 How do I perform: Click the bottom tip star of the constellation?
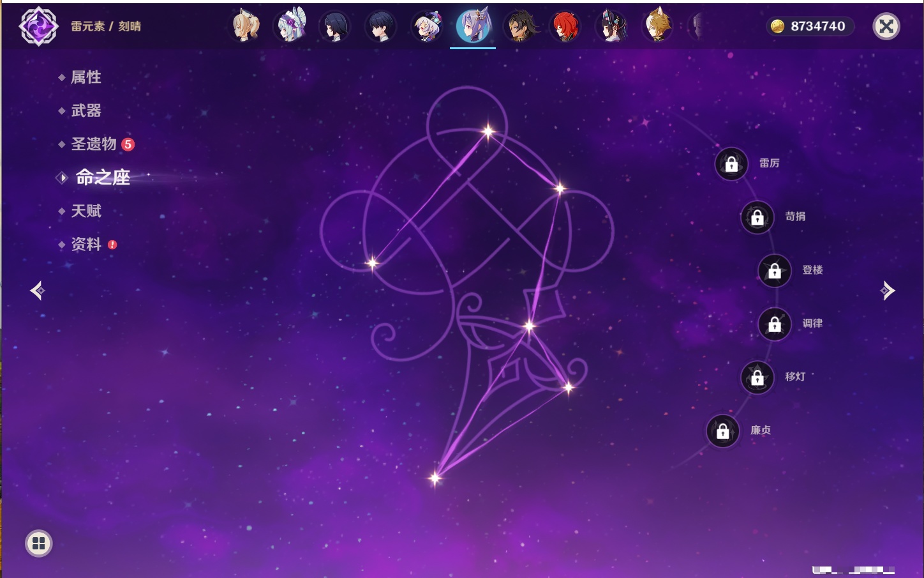pos(435,478)
